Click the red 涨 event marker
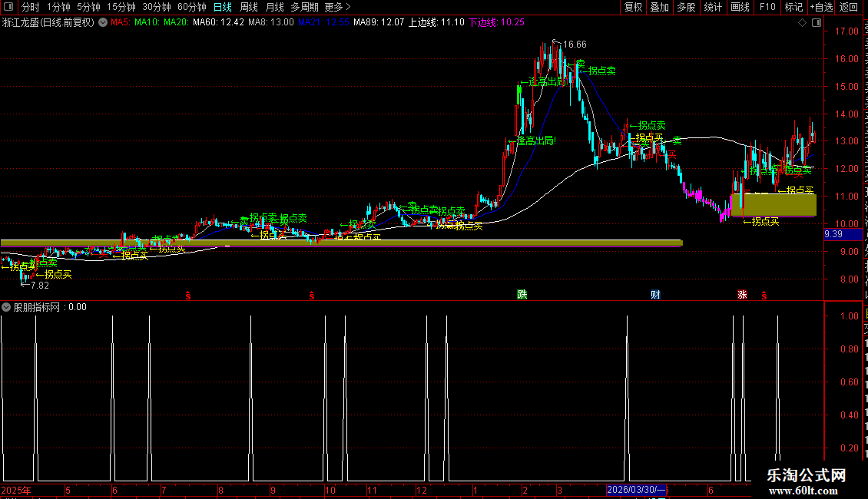 pyautogui.click(x=742, y=294)
